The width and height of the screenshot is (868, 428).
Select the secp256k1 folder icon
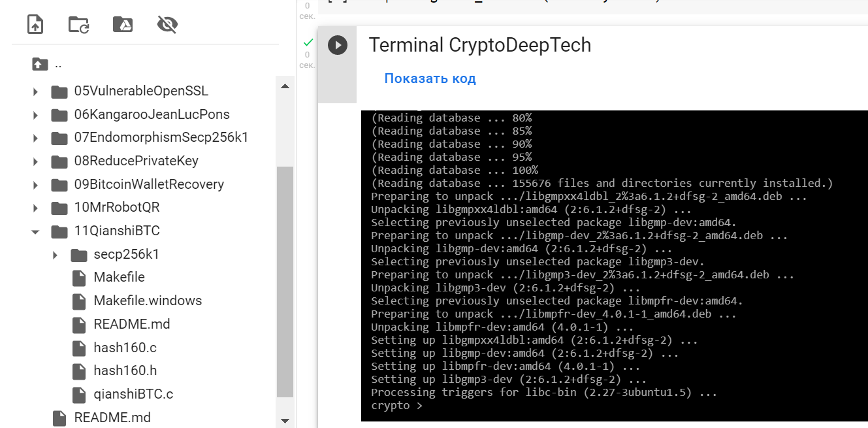(79, 255)
